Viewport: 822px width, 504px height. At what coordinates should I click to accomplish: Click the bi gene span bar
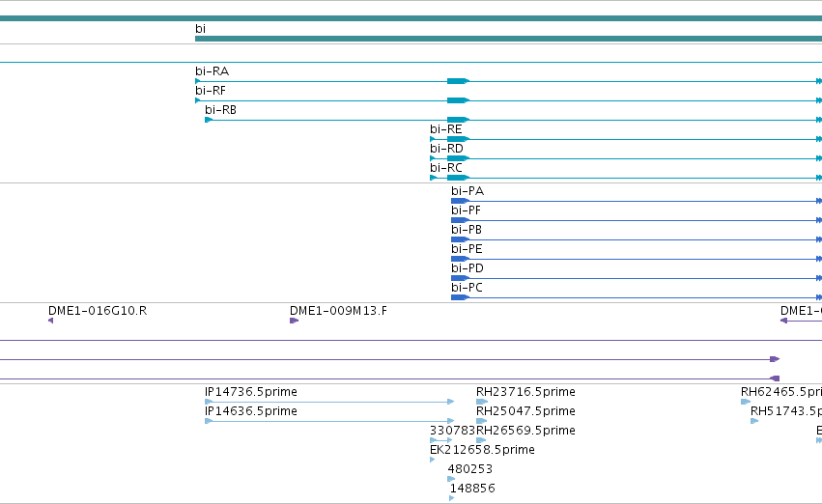(508, 39)
